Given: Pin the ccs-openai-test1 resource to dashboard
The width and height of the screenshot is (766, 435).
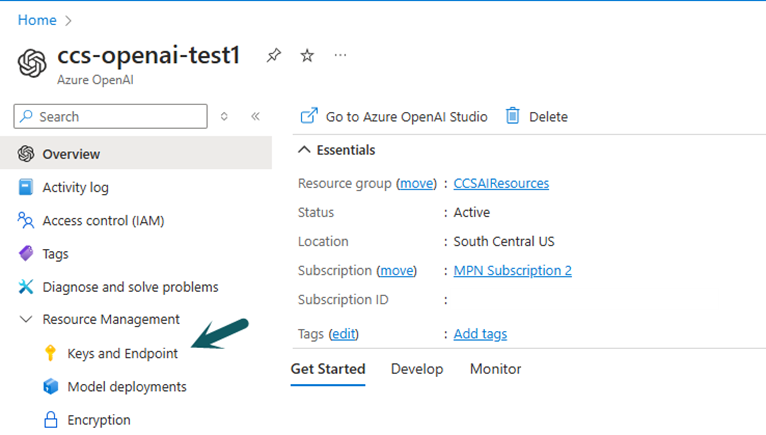Looking at the screenshot, I should [274, 55].
